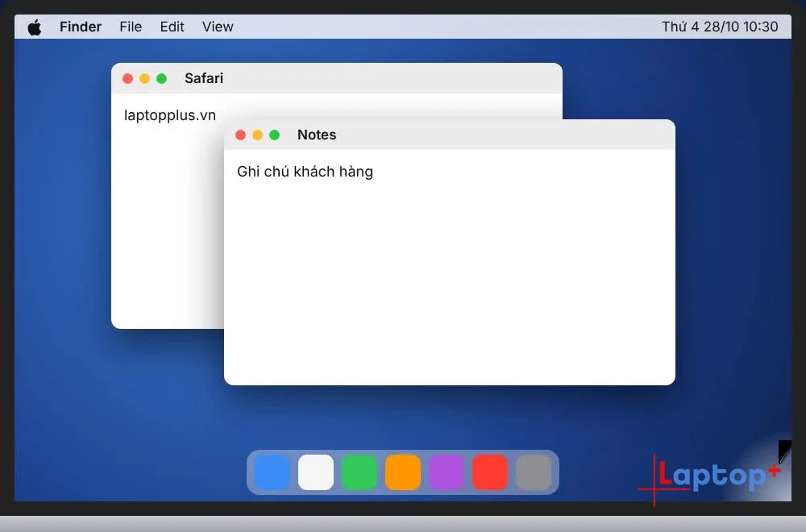The width and height of the screenshot is (806, 532).
Task: Maximize the Notes window with green button
Action: 275,135
